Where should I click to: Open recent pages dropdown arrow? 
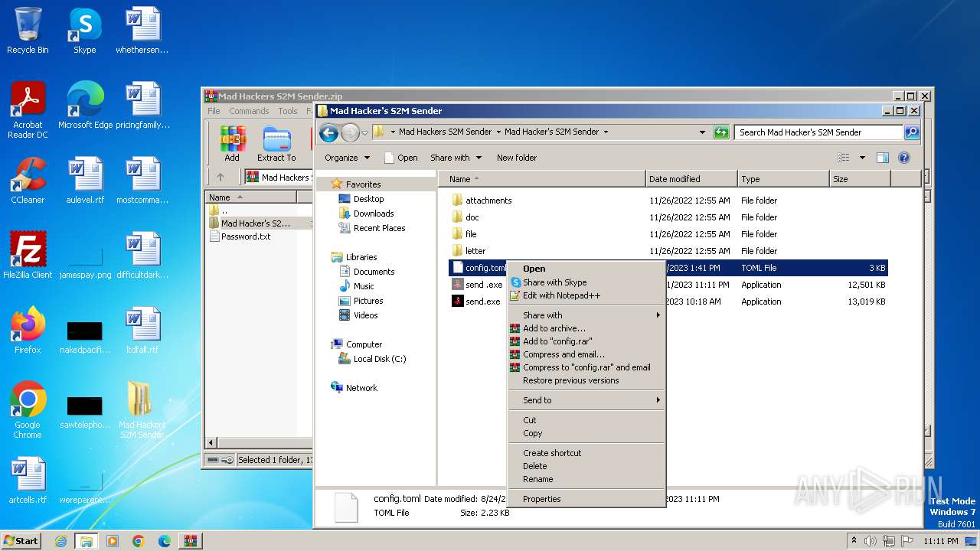pos(365,132)
